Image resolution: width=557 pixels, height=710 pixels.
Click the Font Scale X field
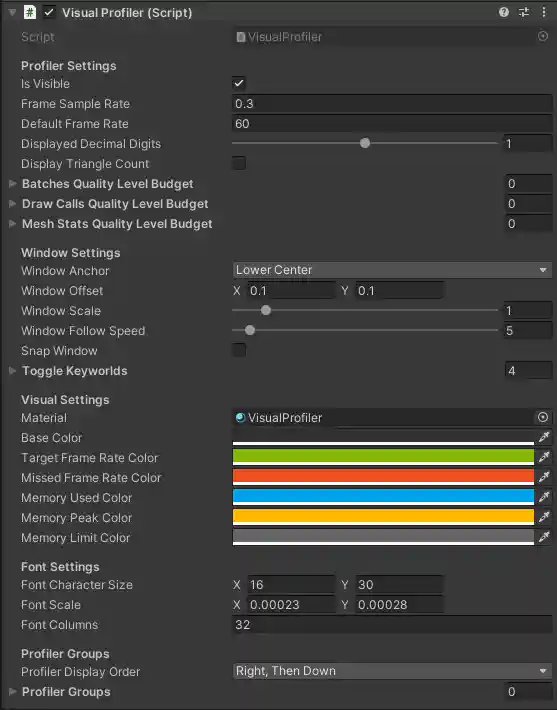click(291, 604)
